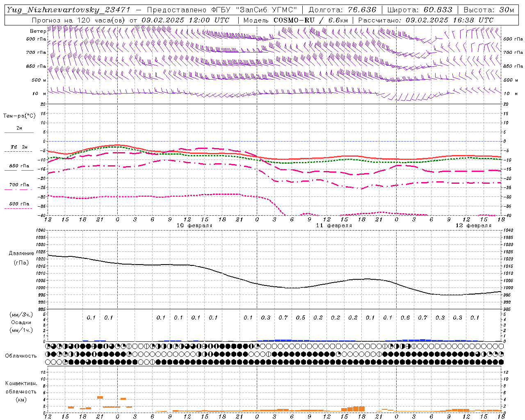Click the 12 февраля date label
The width and height of the screenshot is (525, 420).
473,226
